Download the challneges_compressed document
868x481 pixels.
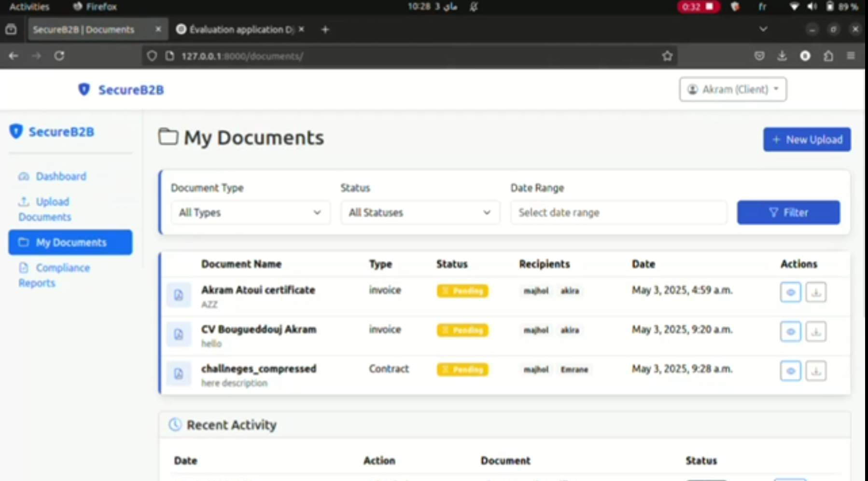(x=816, y=371)
